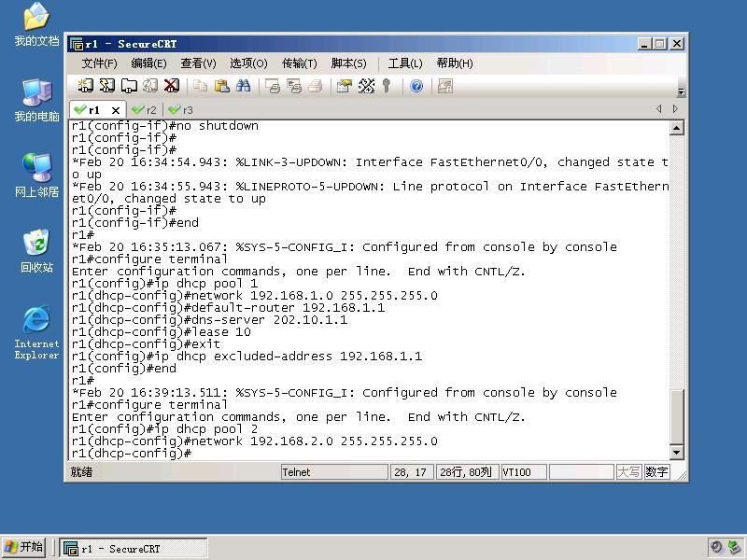
Task: Click the Quick Connect lightning icon
Action: pos(107,86)
